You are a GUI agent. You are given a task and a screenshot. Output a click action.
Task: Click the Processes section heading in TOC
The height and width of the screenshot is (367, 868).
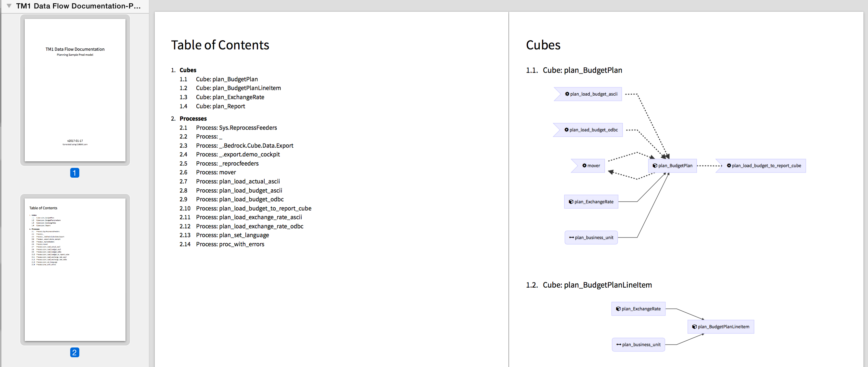click(193, 118)
